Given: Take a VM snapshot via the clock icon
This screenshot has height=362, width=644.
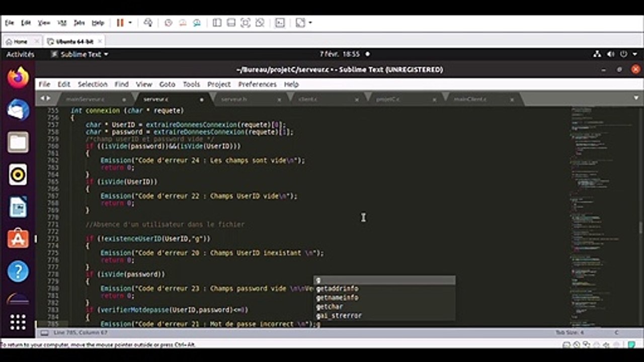Looking at the screenshot, I should (x=169, y=23).
